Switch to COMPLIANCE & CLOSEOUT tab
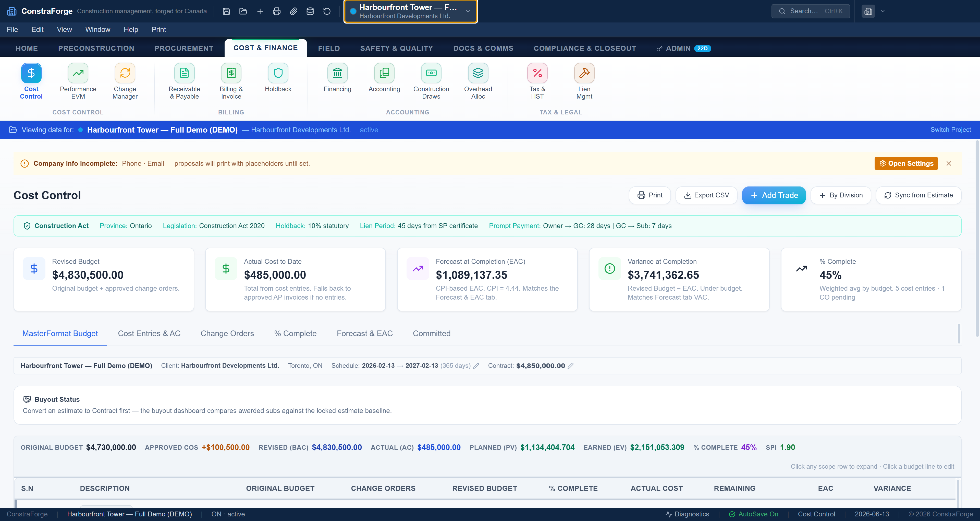 click(x=585, y=48)
